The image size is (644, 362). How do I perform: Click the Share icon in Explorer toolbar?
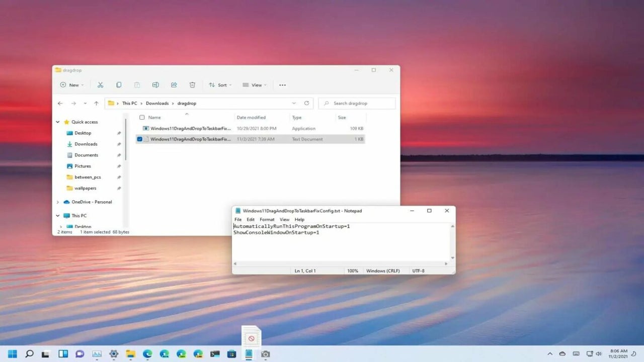click(174, 85)
